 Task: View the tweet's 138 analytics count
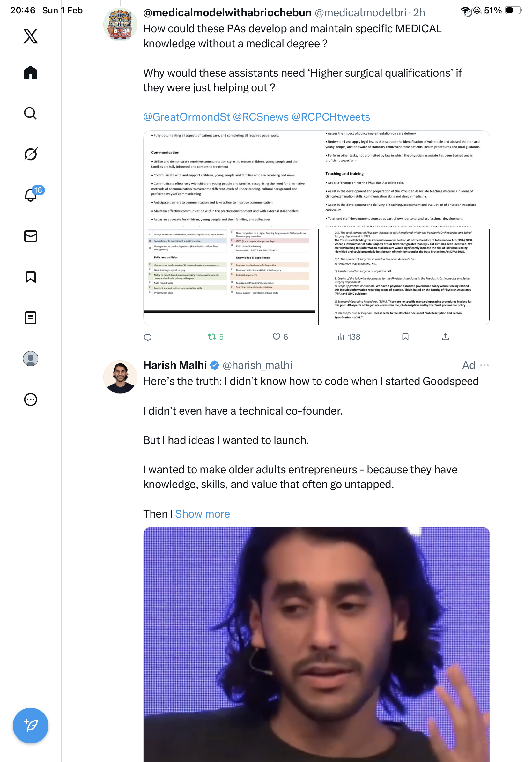point(349,337)
